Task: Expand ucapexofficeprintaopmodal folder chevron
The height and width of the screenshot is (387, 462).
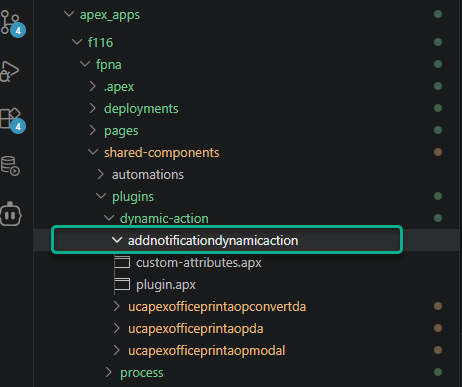Action: coord(116,350)
